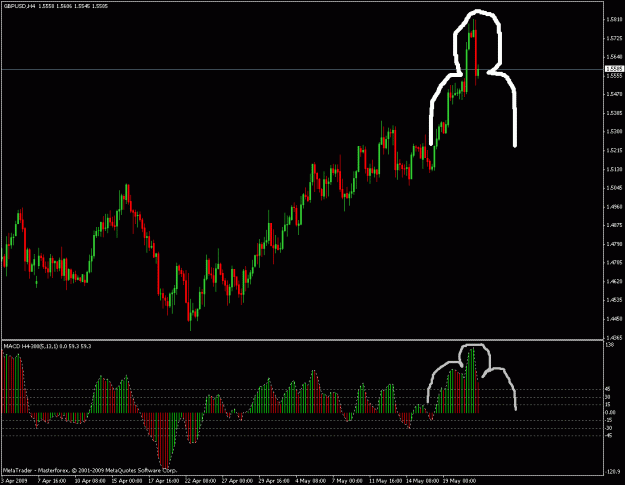The image size is (625, 485).
Task: Click the 1.5215 price scale label
Action: [614, 150]
